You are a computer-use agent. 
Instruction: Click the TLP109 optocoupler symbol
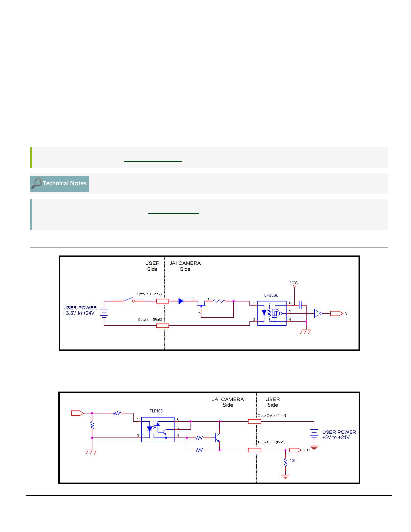pos(158,429)
